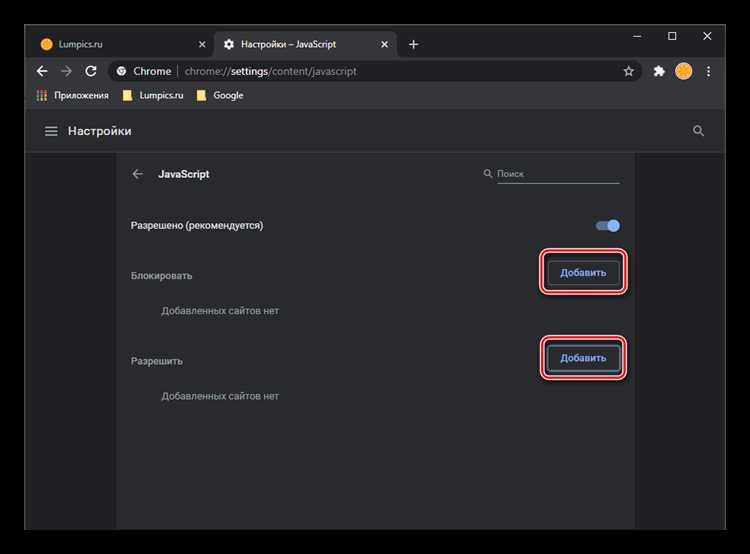Switch to the Lumpics.ru tab
The image size is (750, 554).
click(x=122, y=44)
